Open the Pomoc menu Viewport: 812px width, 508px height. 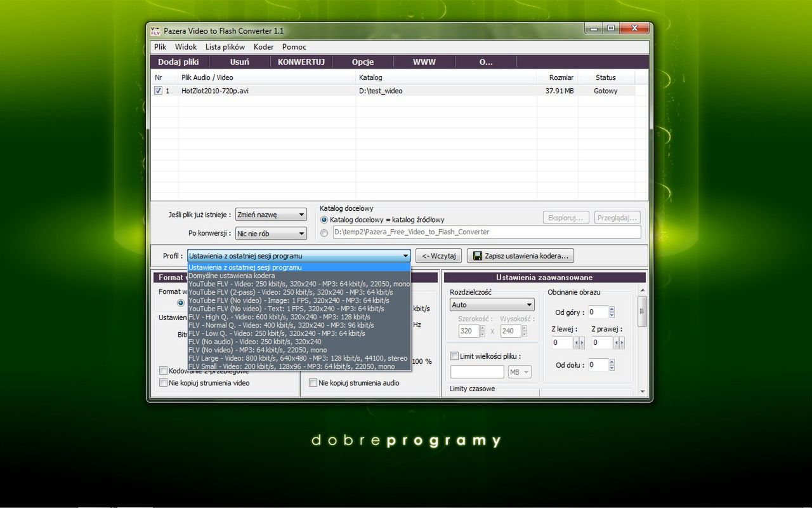294,47
